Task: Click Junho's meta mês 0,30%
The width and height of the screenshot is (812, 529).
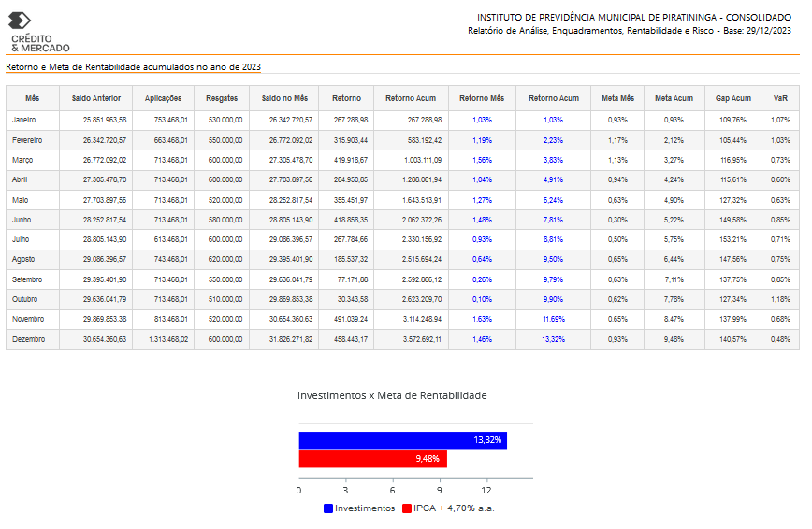Action: [x=617, y=220]
